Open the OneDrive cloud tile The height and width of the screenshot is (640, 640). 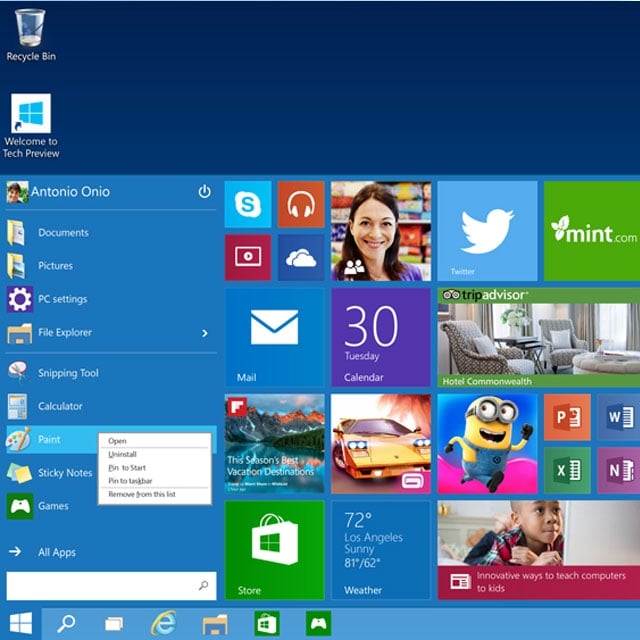click(x=300, y=258)
